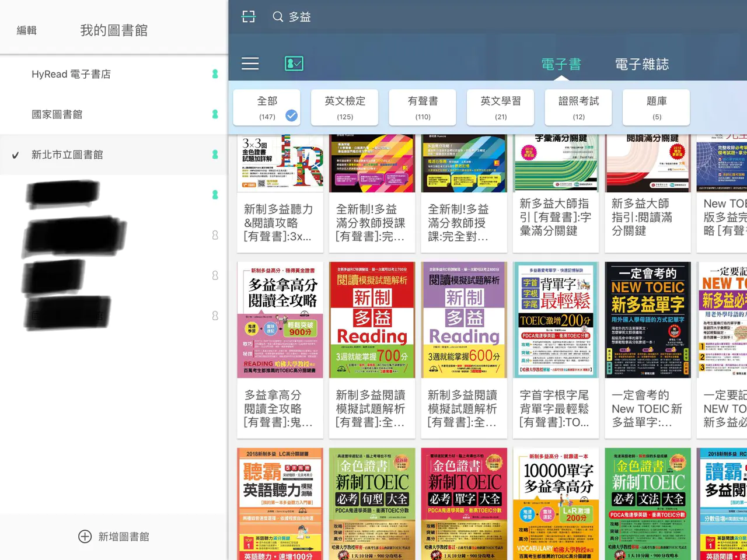Open title 多益拿高分閱讀全攻略[有聲書]

[x=279, y=409]
